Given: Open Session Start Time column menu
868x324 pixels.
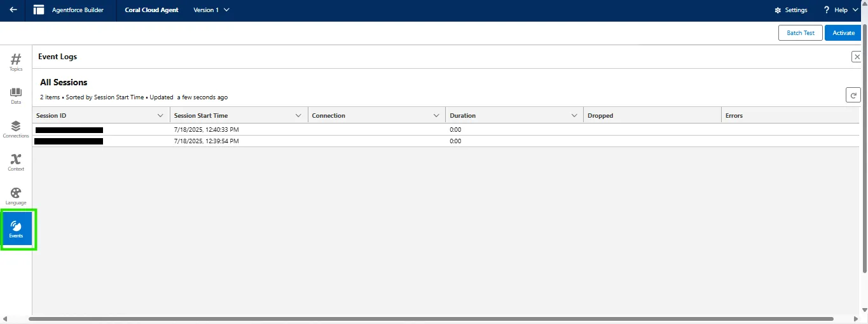Looking at the screenshot, I should point(298,116).
